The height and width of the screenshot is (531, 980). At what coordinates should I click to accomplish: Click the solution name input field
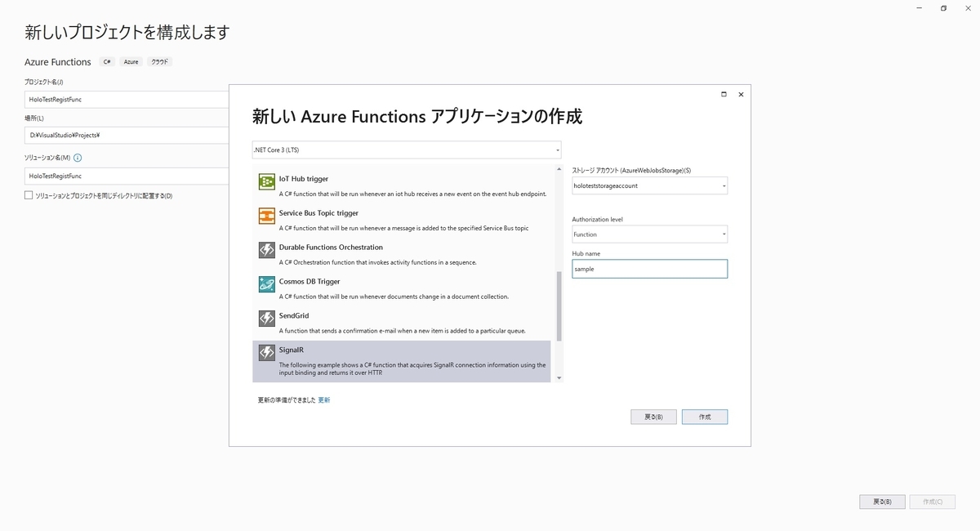(x=127, y=176)
